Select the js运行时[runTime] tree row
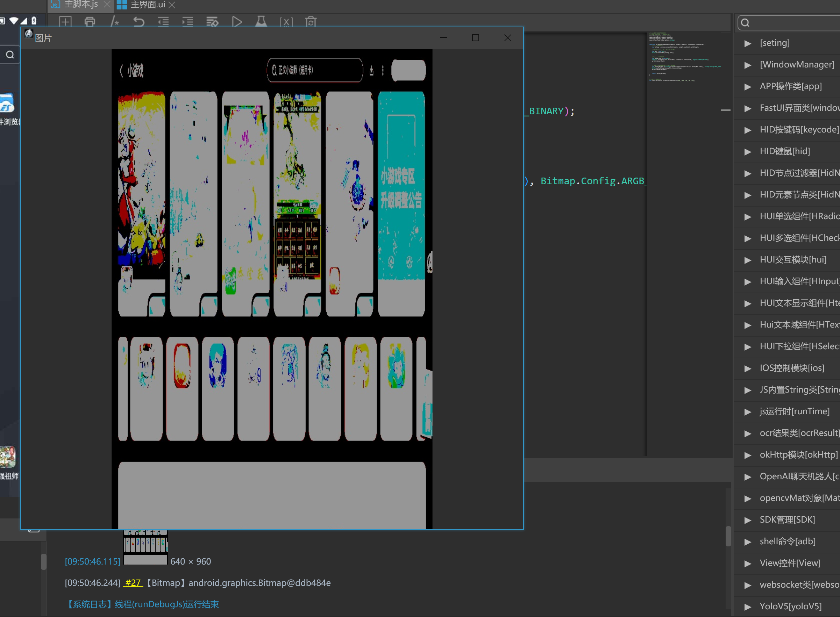 [787, 411]
